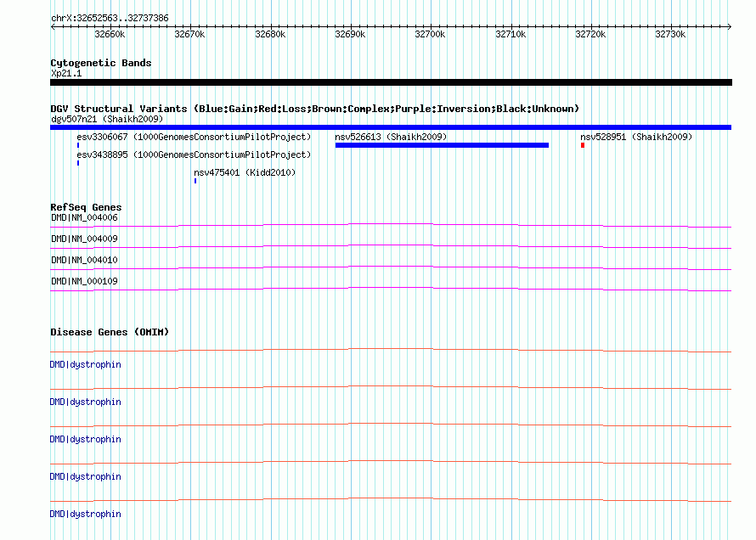The height and width of the screenshot is (540, 756).
Task: Click the small blue marker under nsv475401
Action: click(x=195, y=181)
